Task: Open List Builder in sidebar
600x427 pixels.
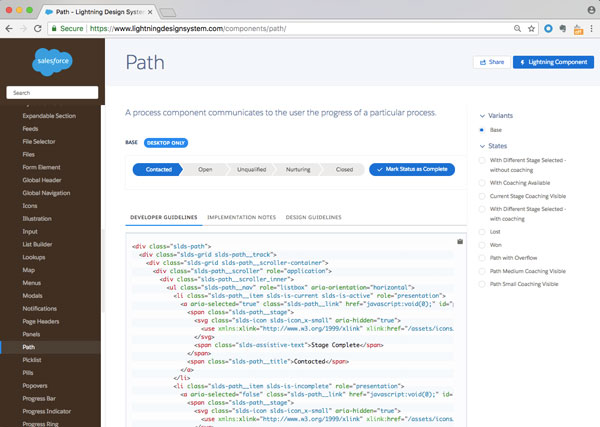Action: pos(37,244)
